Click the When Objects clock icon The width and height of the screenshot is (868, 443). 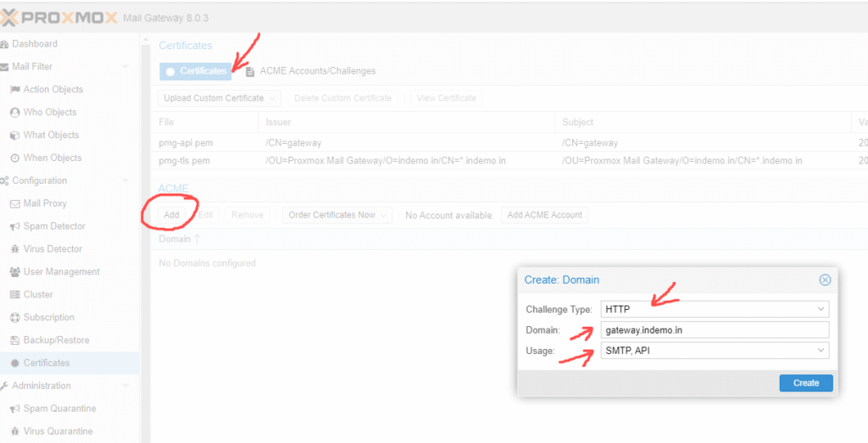[x=15, y=158]
